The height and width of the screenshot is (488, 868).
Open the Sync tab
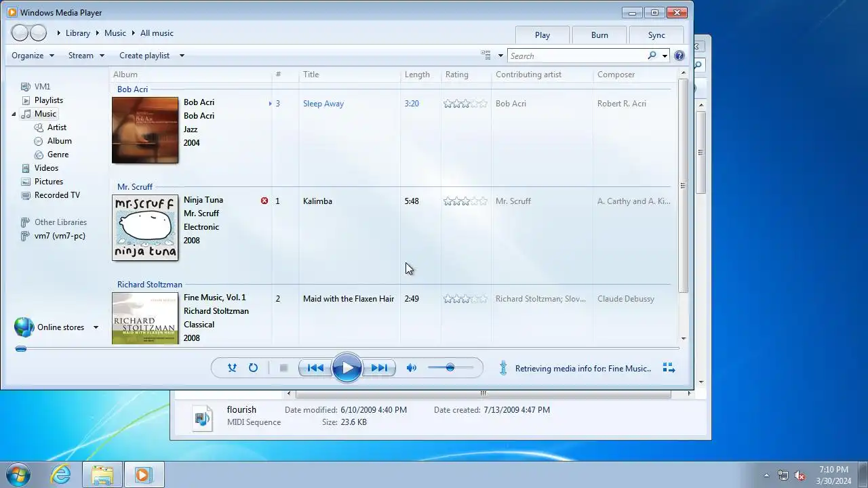click(x=656, y=35)
